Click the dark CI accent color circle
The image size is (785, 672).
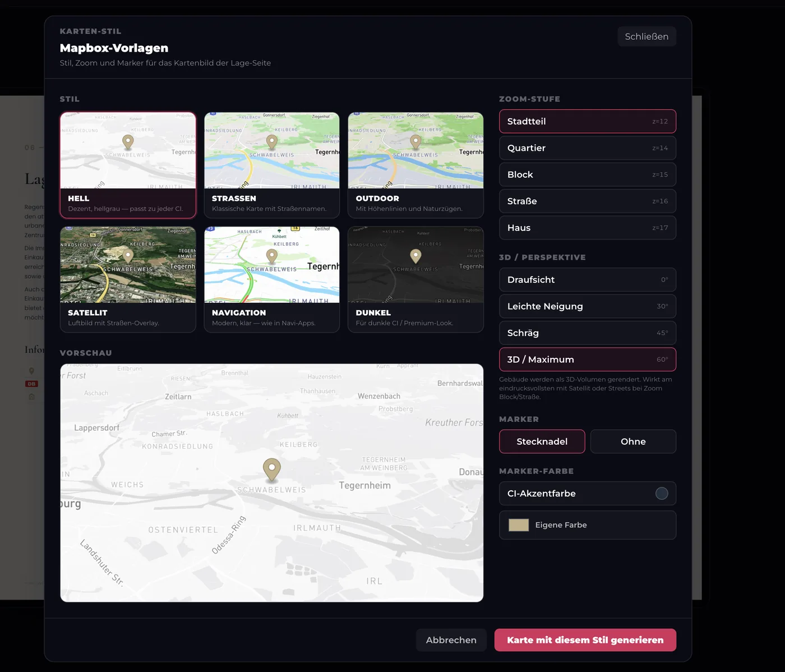click(x=662, y=494)
